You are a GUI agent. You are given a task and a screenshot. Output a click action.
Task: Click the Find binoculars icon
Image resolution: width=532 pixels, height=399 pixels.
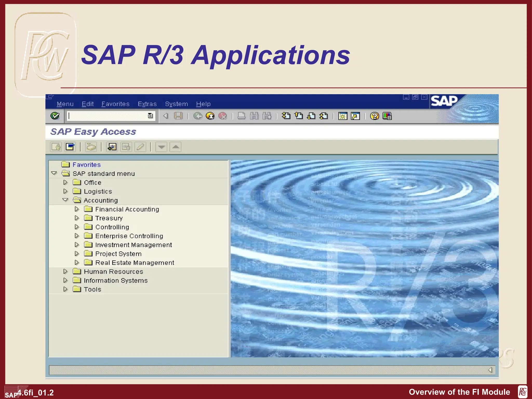click(254, 116)
